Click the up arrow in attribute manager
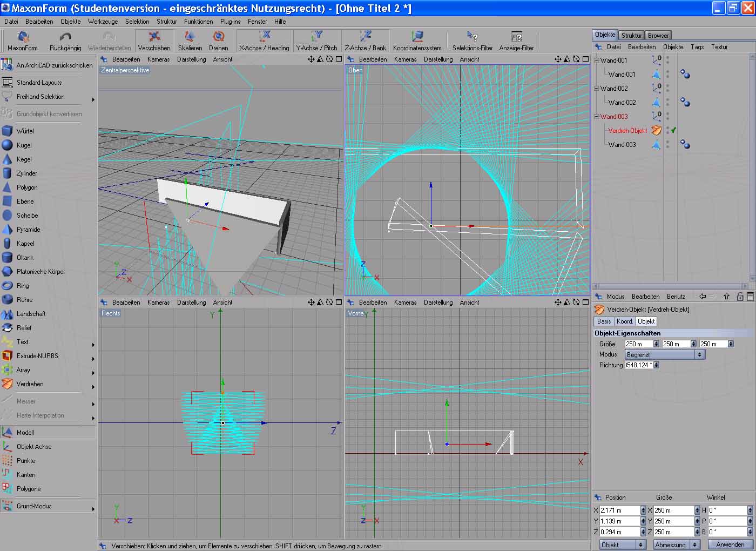Screen dimensions: 756x551 click(726, 297)
